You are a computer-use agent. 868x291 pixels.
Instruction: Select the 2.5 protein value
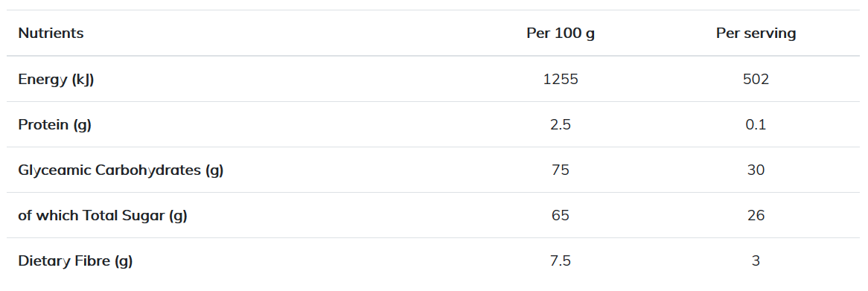point(561,124)
